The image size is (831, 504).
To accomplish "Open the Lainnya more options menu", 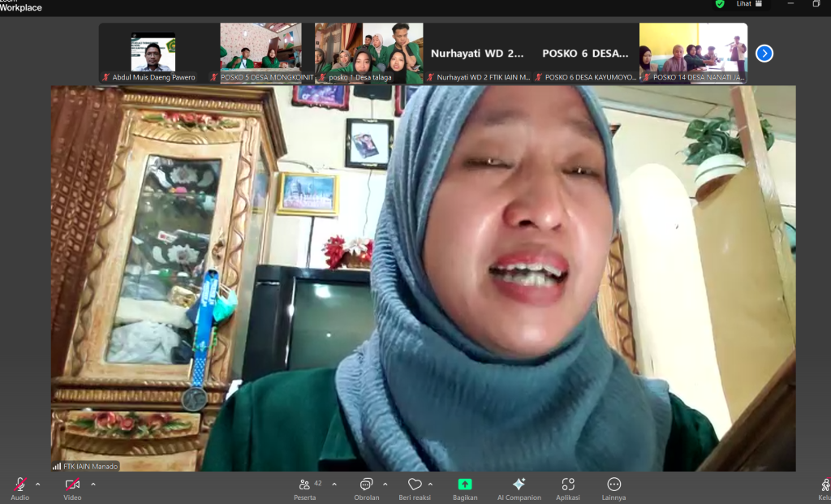I will point(614,485).
